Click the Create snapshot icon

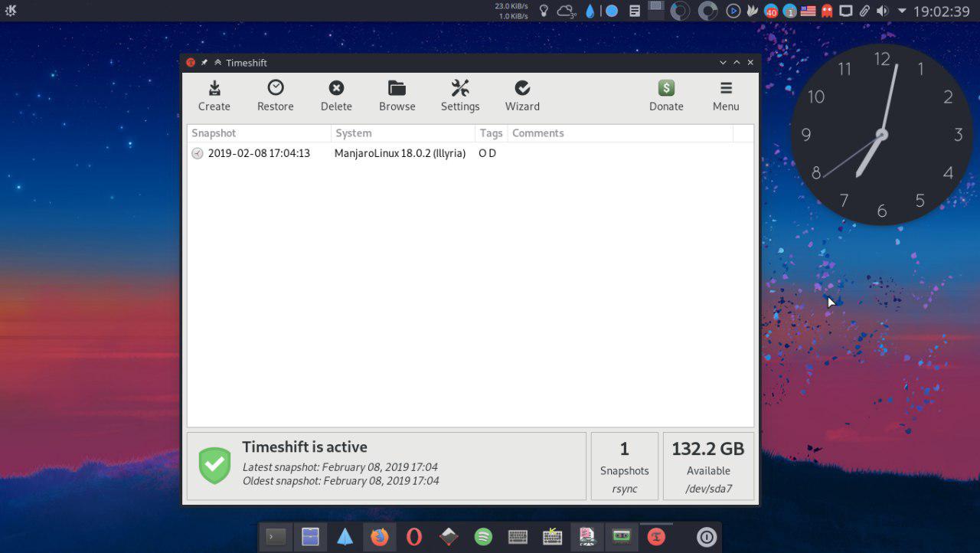(x=214, y=89)
